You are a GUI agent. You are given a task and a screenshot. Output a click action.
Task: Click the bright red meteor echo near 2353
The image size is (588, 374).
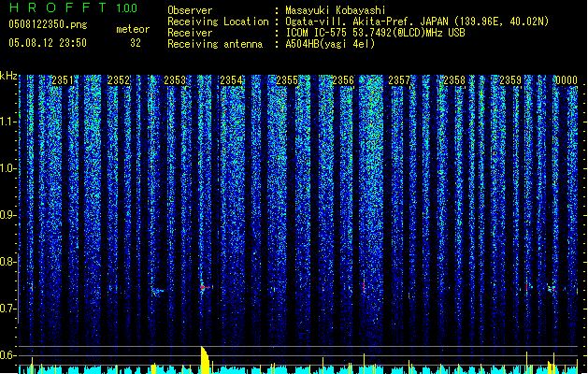(x=205, y=287)
